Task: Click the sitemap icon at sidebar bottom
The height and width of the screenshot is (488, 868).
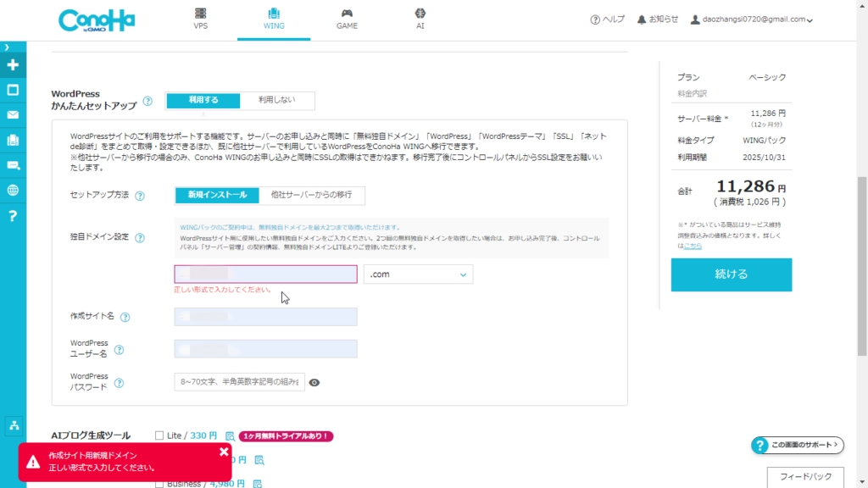Action: [13, 425]
